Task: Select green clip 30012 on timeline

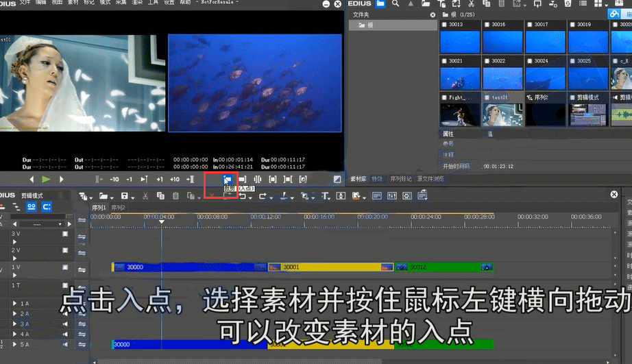Action: (x=444, y=267)
